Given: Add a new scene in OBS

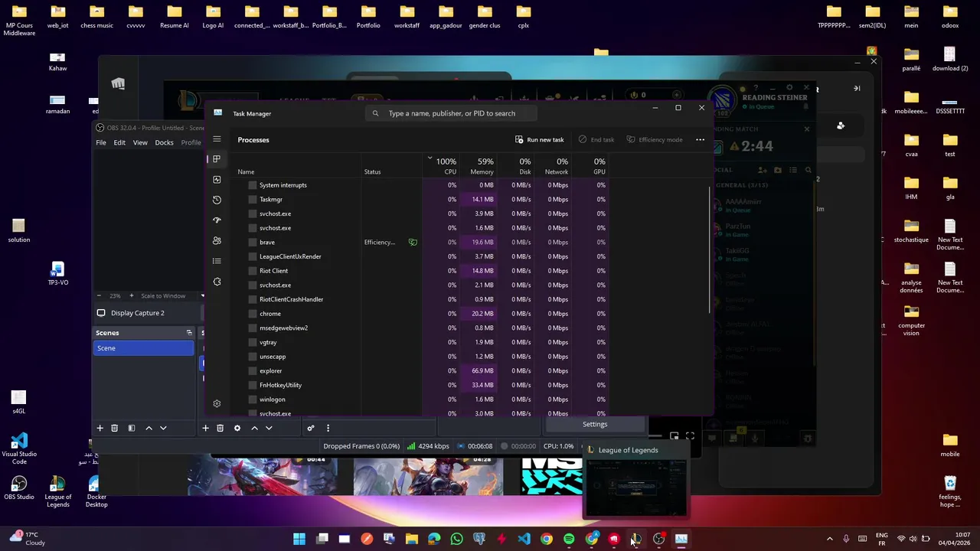Looking at the screenshot, I should point(100,428).
